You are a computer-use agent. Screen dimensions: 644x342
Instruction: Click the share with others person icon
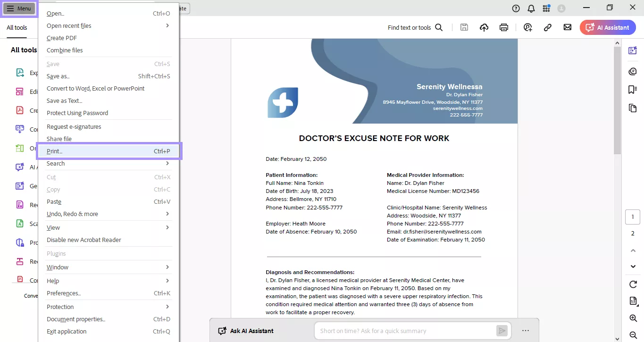point(528,27)
